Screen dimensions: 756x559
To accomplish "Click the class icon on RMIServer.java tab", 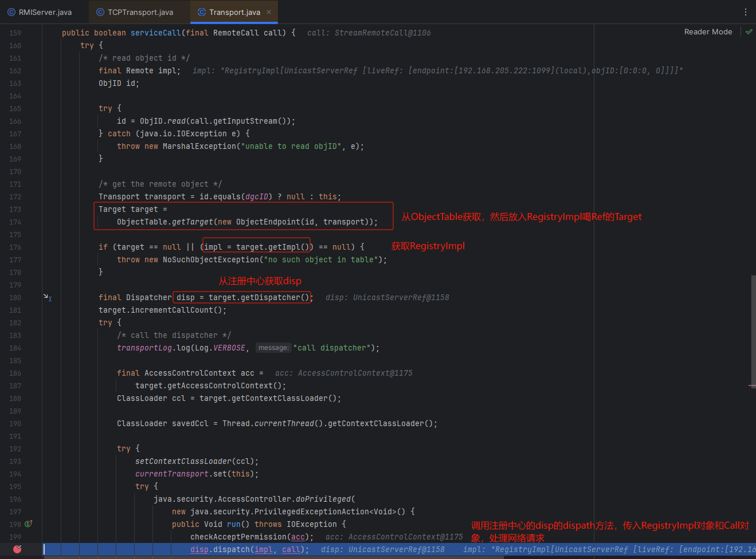I will (11, 12).
